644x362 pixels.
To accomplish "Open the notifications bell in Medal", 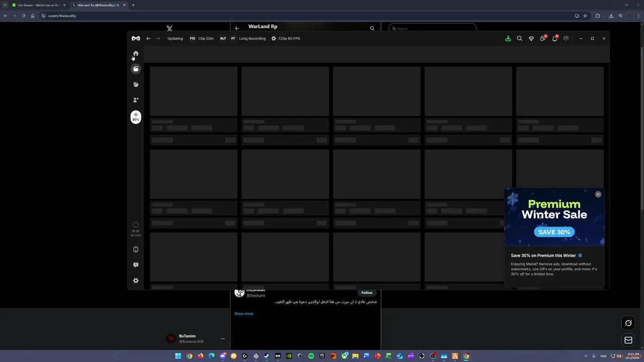I will point(555,38).
